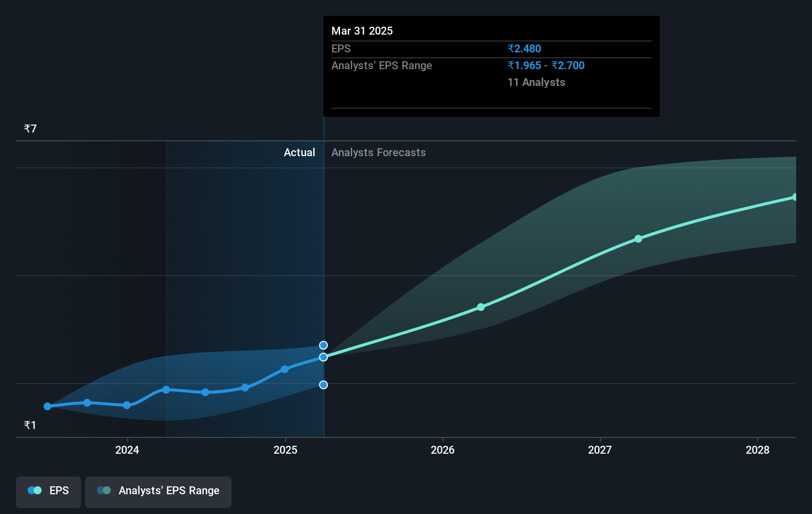Click the 'Mar 31 2025' tooltip date

pos(362,31)
